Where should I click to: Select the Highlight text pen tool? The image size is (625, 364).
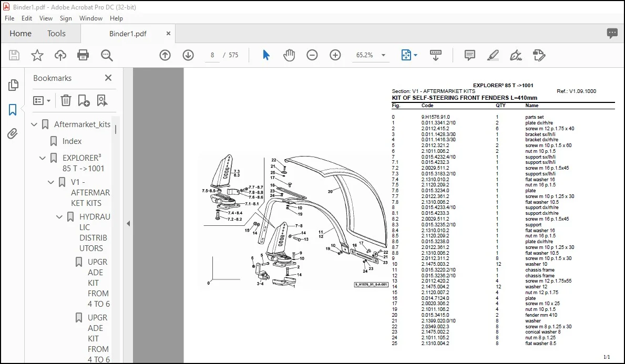pyautogui.click(x=493, y=55)
